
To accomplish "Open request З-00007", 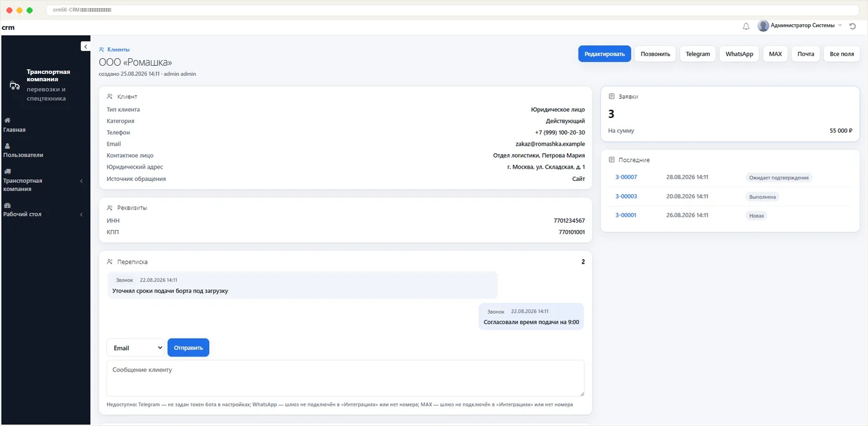I will click(626, 177).
